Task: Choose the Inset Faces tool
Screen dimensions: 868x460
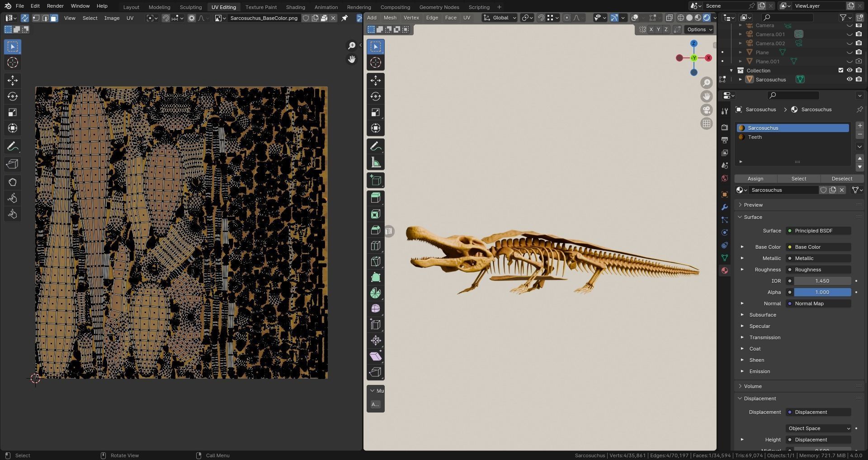Action: tap(375, 214)
